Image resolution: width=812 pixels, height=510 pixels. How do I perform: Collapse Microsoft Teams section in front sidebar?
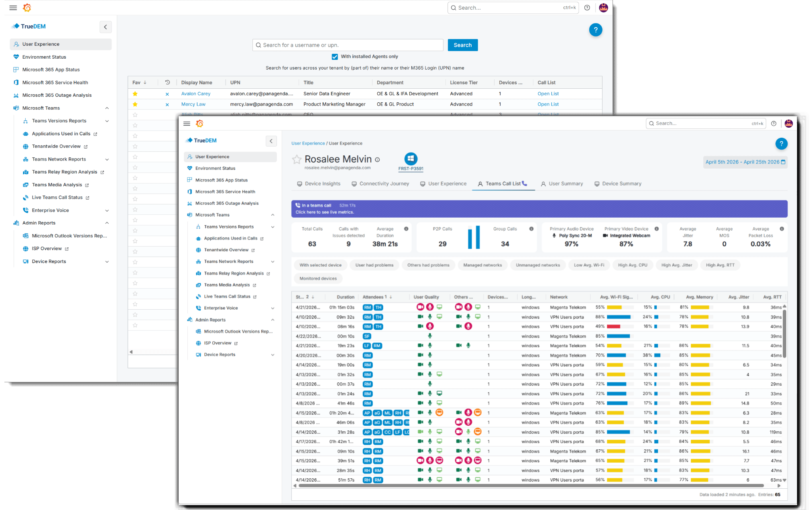click(x=273, y=215)
